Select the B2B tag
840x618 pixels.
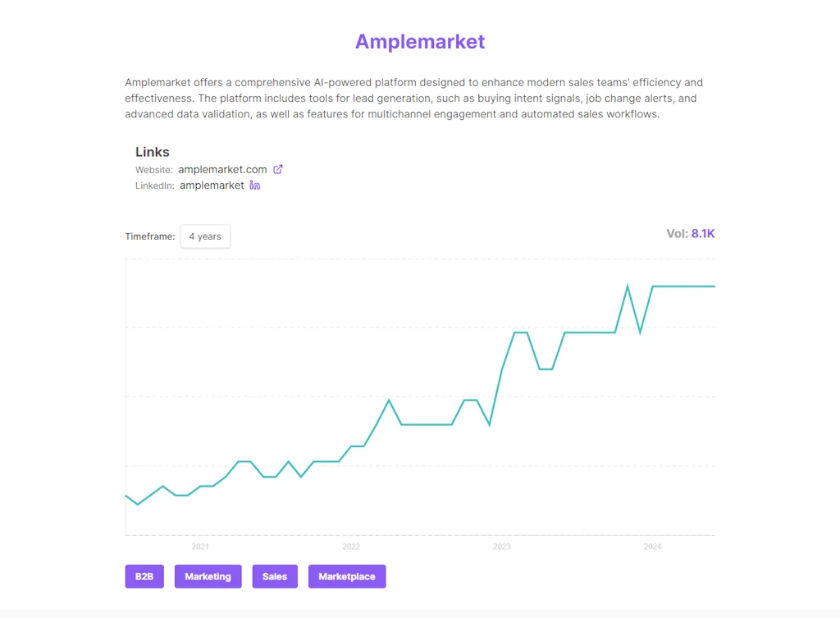tap(144, 576)
